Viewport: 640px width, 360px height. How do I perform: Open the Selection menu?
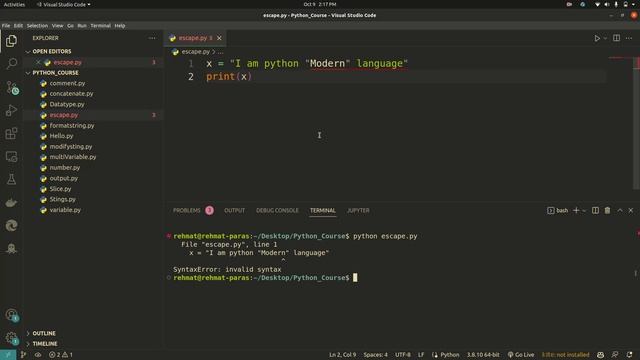pyautogui.click(x=37, y=26)
